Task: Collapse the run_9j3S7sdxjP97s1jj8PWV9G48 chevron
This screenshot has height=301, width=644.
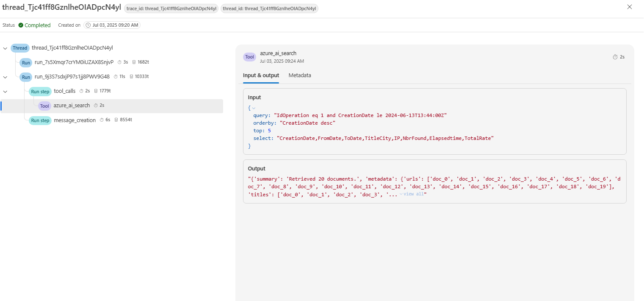Action: pos(5,77)
